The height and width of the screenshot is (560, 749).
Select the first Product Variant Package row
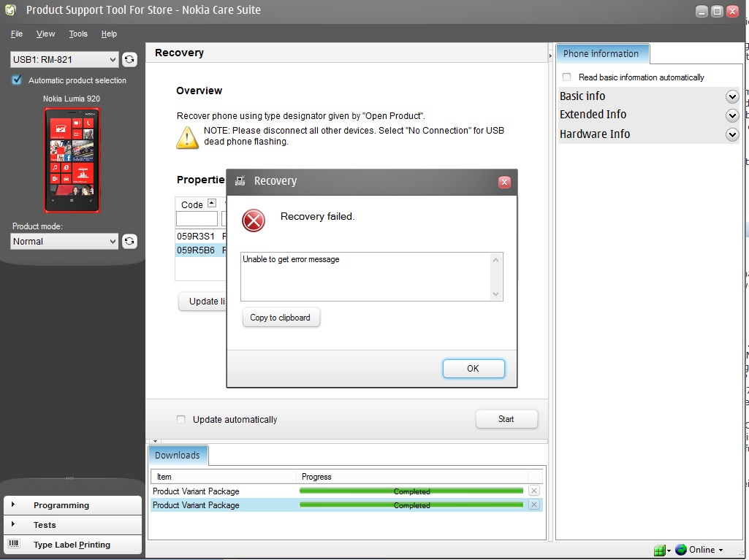(346, 491)
